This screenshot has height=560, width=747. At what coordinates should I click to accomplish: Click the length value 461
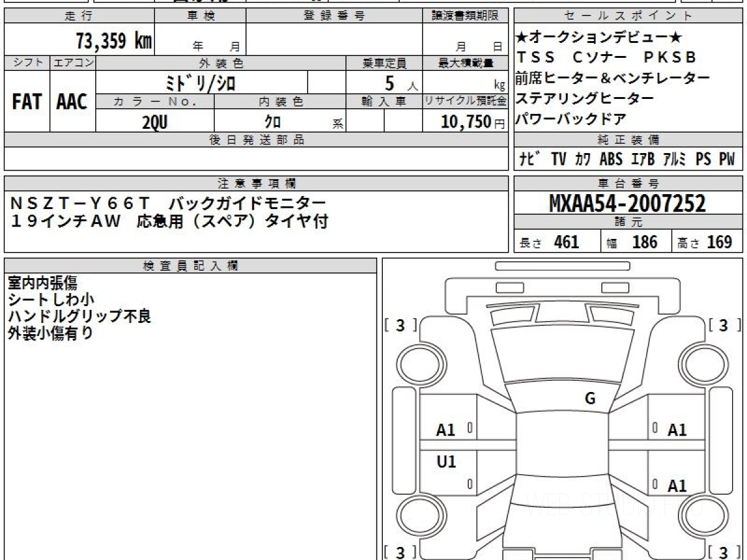click(566, 242)
